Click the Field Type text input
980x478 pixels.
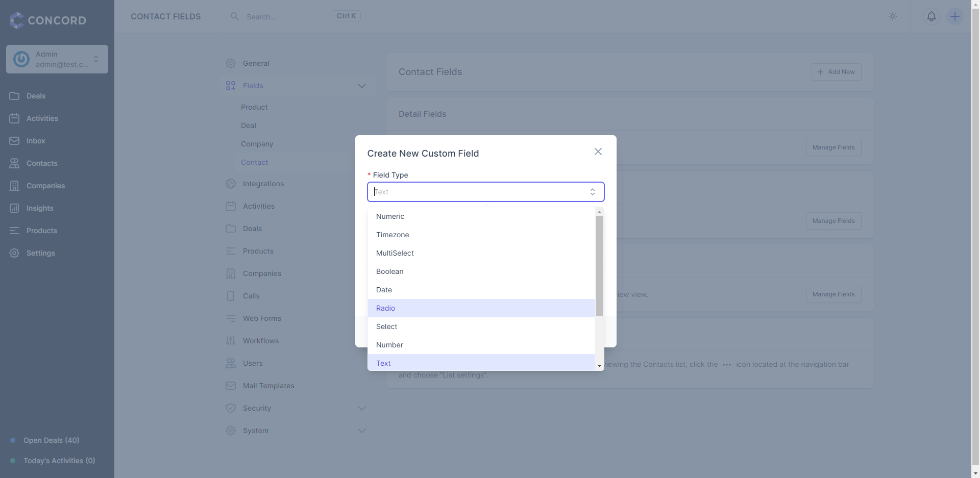coord(480,192)
